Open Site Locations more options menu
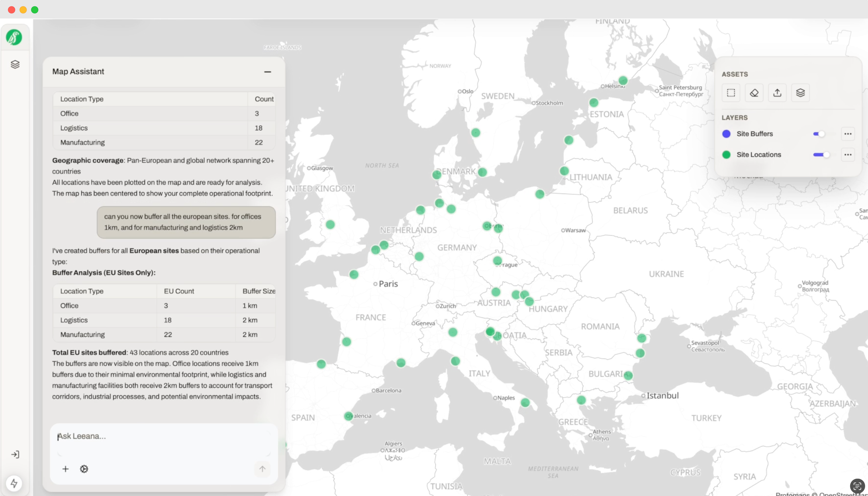This screenshot has width=868, height=496. tap(848, 155)
